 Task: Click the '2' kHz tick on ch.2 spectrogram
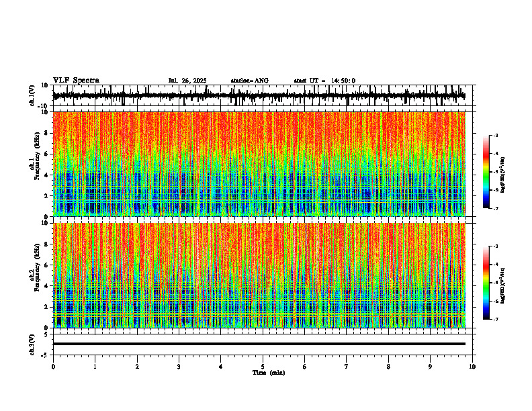pyautogui.click(x=47, y=307)
